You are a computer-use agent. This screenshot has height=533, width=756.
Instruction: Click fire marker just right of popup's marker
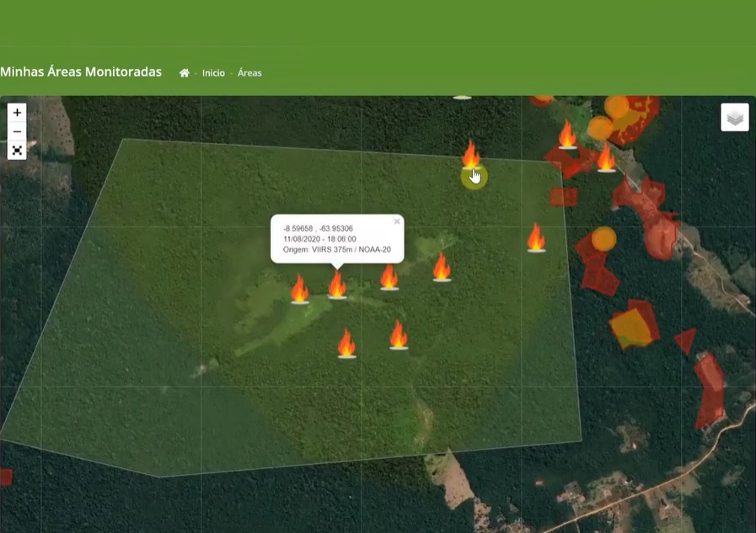(389, 277)
